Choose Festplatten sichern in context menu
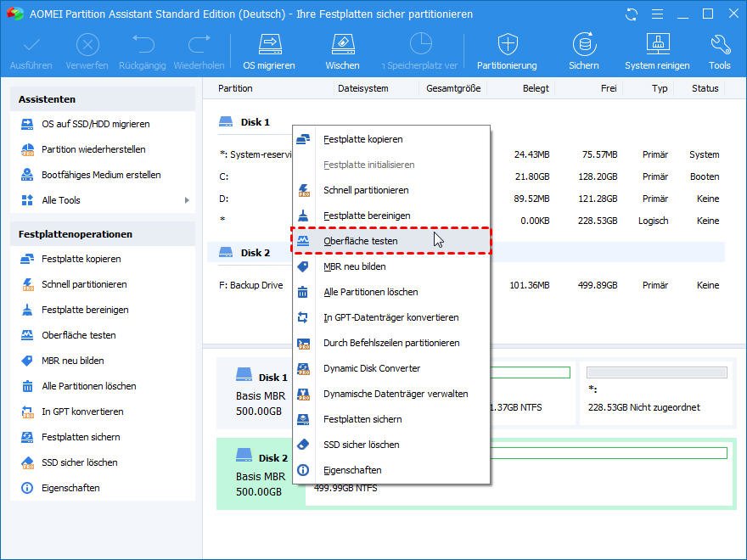The height and width of the screenshot is (560, 747). (x=391, y=419)
